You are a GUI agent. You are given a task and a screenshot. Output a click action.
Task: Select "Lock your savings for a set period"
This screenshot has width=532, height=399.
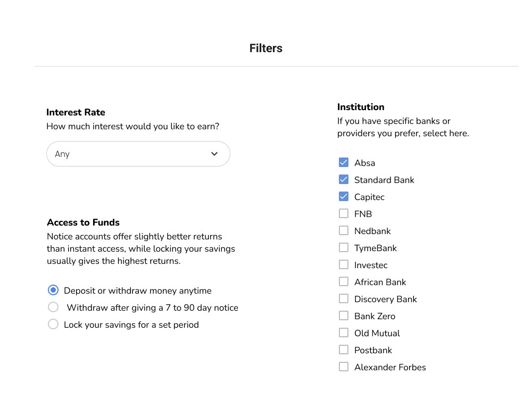[x=53, y=324]
